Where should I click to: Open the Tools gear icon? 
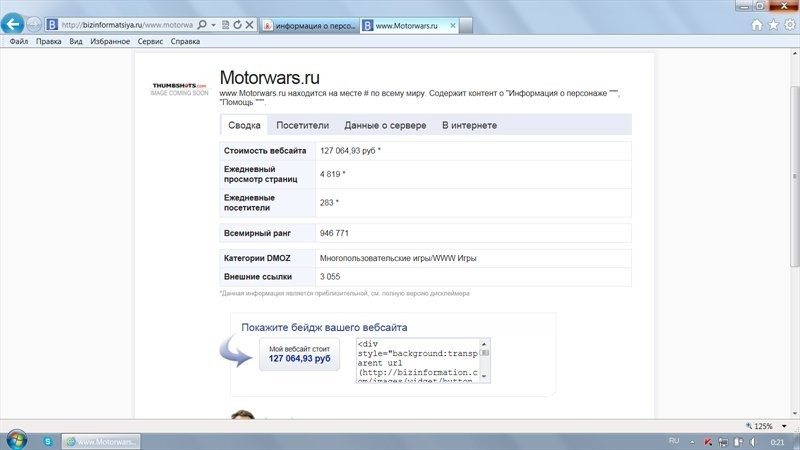[790, 24]
